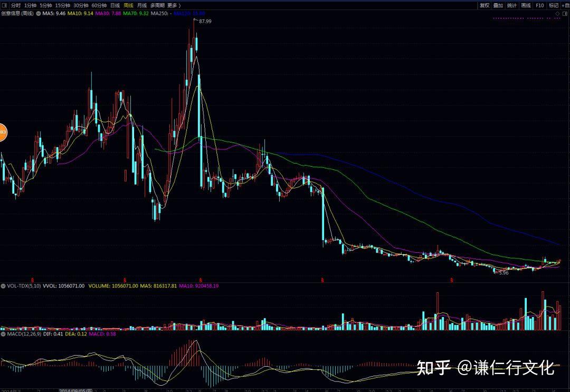Switch to the 日线 daily chart tab
Image resolution: width=570 pixels, height=392 pixels.
(115, 5)
